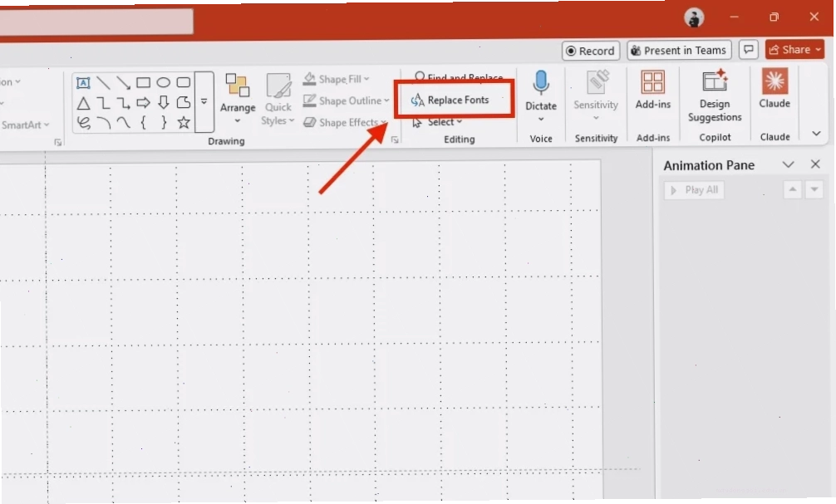
Task: Open the Quick Styles gallery
Action: coord(278,100)
